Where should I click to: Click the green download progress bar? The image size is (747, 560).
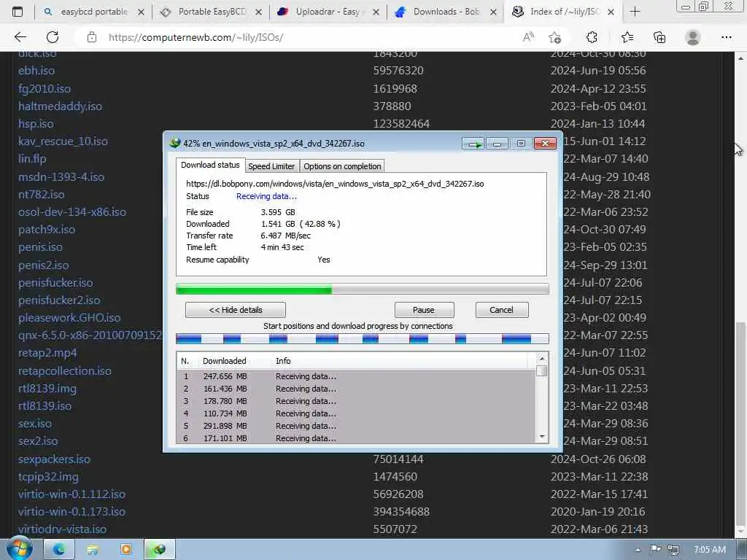362,289
